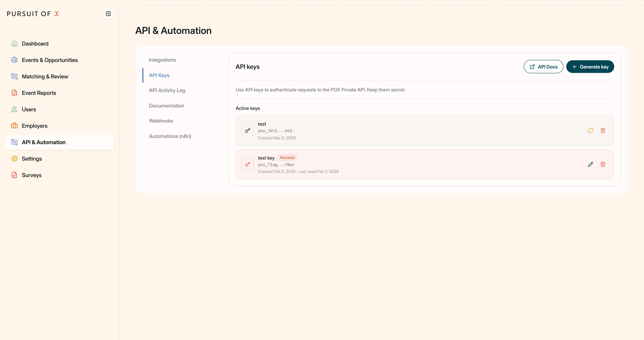Edit the revoked 'test key' entry
This screenshot has height=340, width=644.
591,164
